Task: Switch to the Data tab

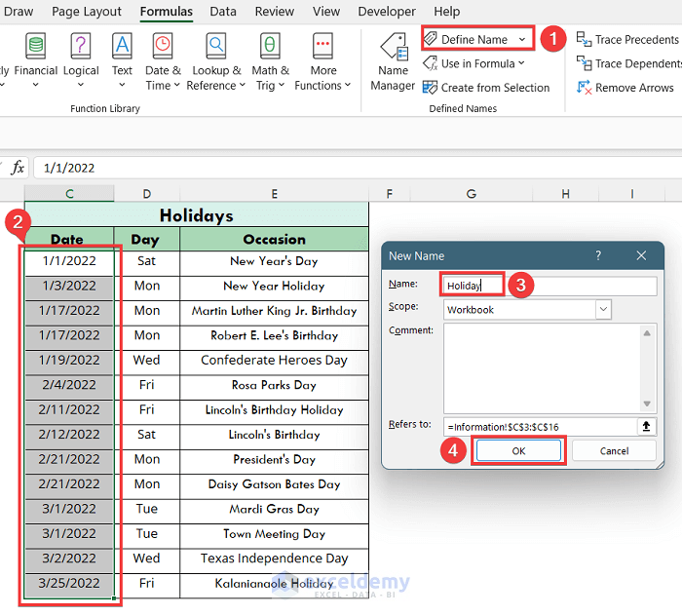Action: pyautogui.click(x=223, y=12)
